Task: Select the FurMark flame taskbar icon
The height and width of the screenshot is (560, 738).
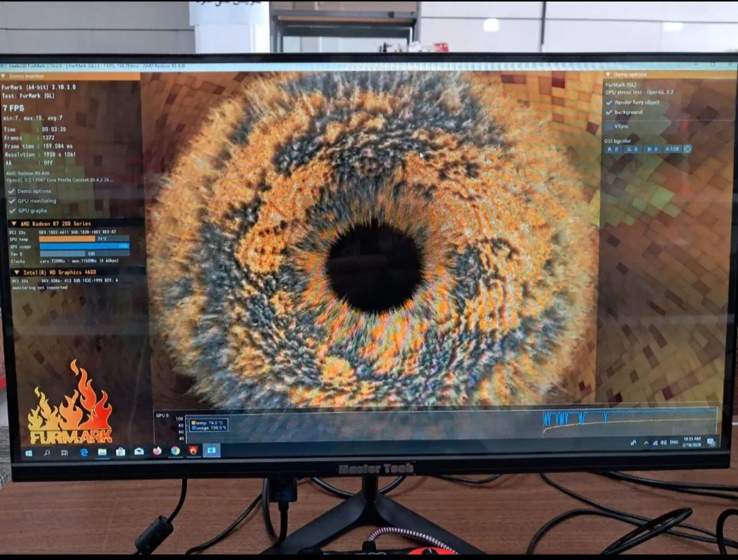Action: tap(193, 451)
